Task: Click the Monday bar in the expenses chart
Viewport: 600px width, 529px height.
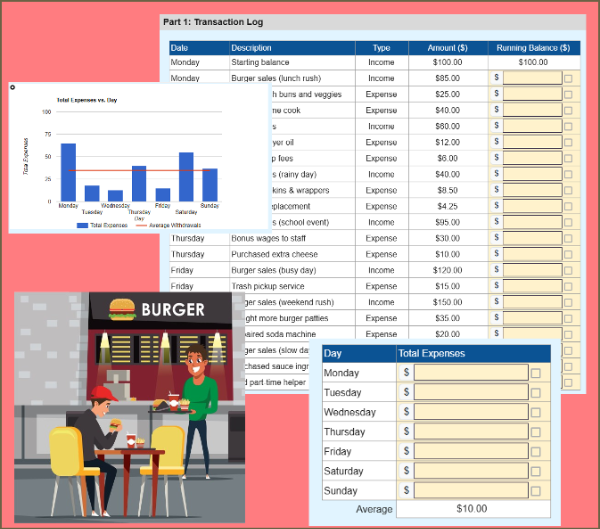Action: [x=68, y=172]
